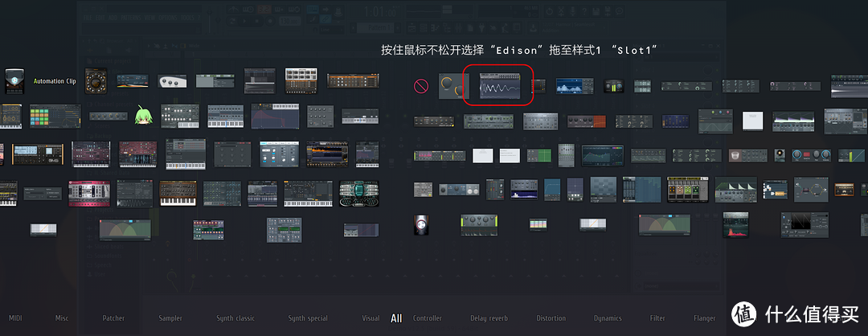This screenshot has height=336, width=868.
Task: Pick the red spectrum histogram effect
Action: [x=735, y=225]
